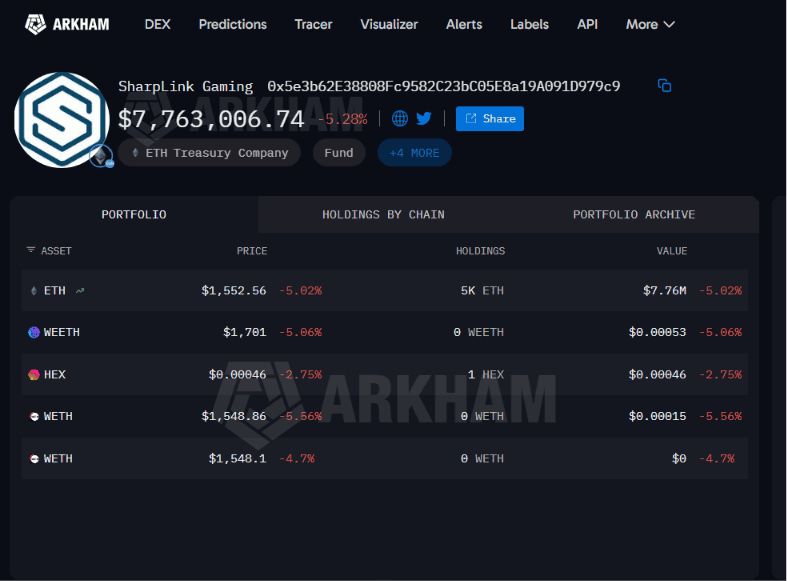Screen dimensions: 787x581
Task: Open the ETH trend chart icon
Action: (80, 290)
